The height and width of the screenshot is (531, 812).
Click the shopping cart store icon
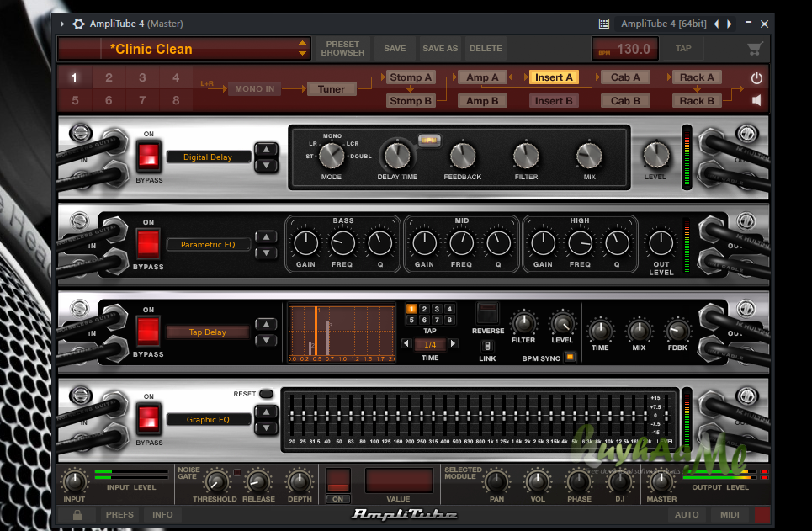coord(755,49)
